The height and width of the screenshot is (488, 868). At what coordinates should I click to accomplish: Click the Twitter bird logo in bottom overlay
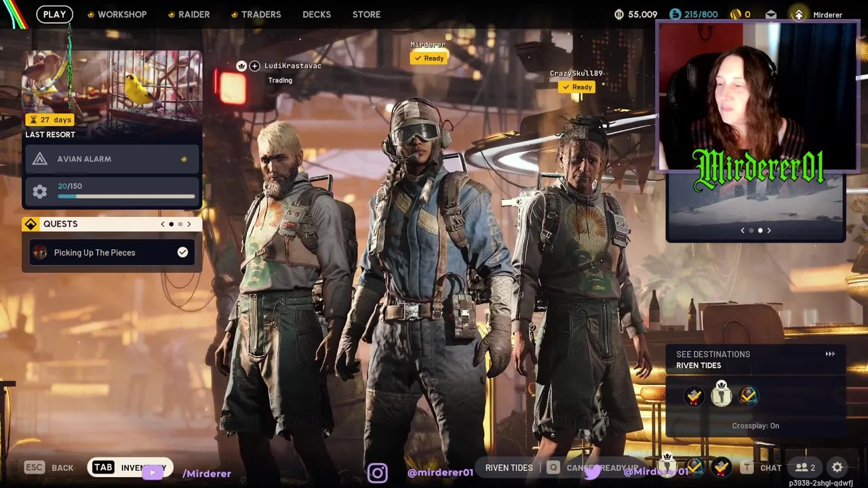pos(592,472)
